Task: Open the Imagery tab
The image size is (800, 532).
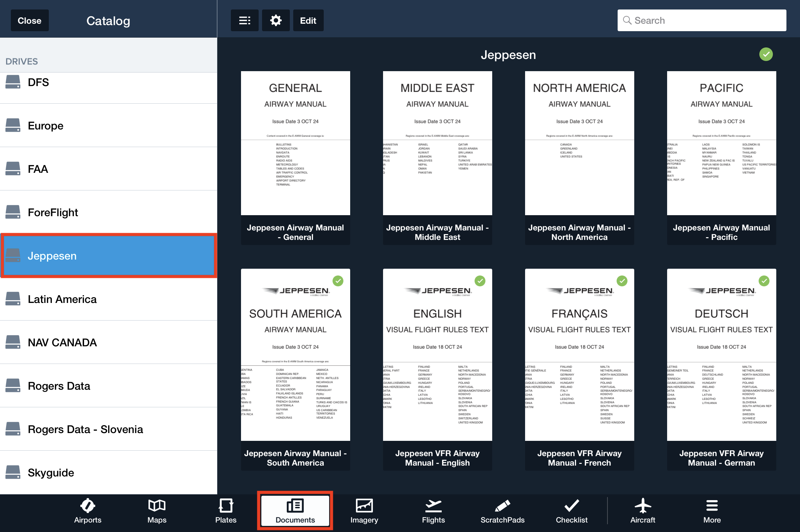Action: pos(364,511)
